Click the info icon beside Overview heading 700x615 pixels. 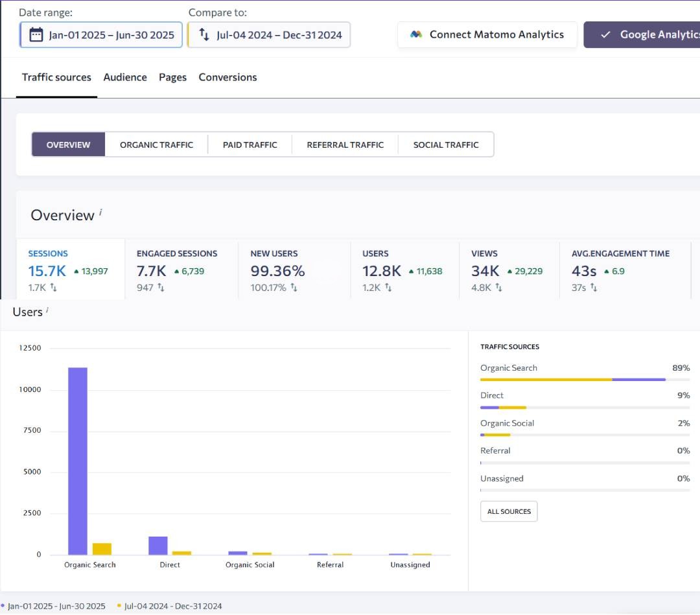(101, 212)
